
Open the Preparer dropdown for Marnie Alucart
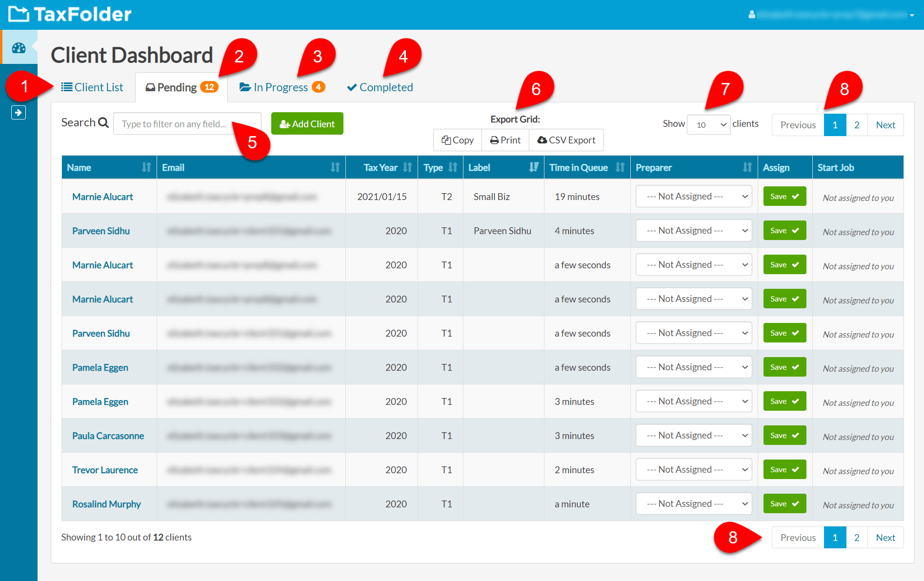[x=693, y=196]
